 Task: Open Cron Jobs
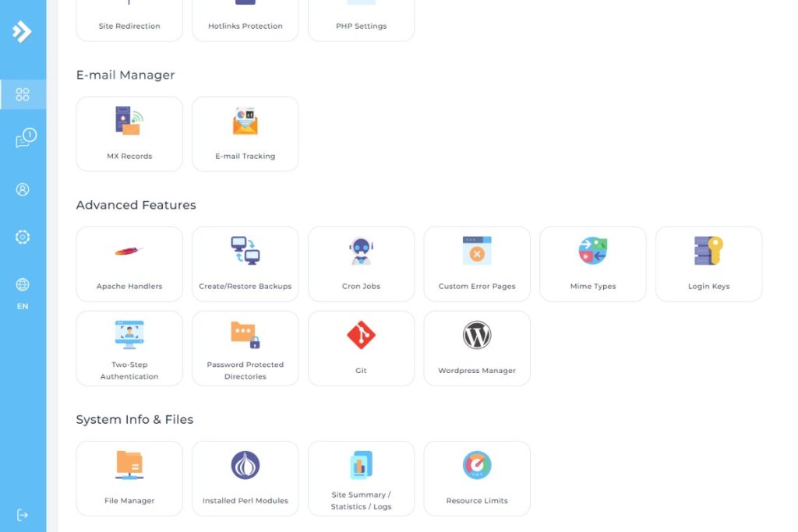(361, 263)
